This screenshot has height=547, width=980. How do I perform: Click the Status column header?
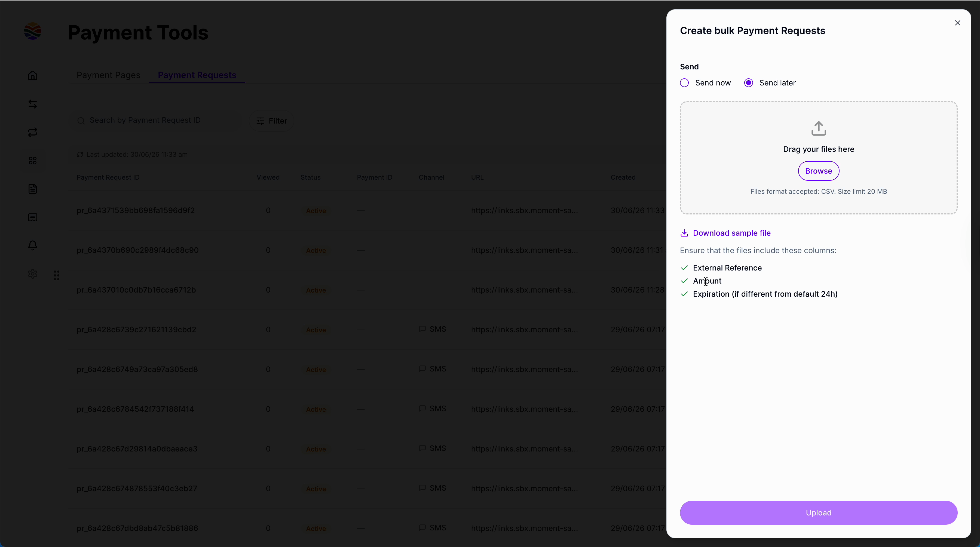pyautogui.click(x=310, y=177)
